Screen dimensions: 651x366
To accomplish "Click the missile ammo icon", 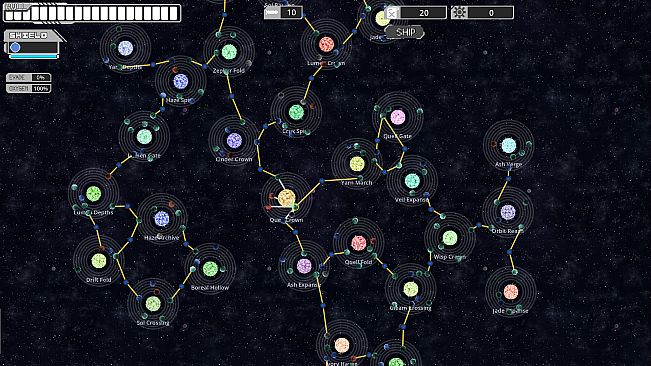I will [272, 12].
